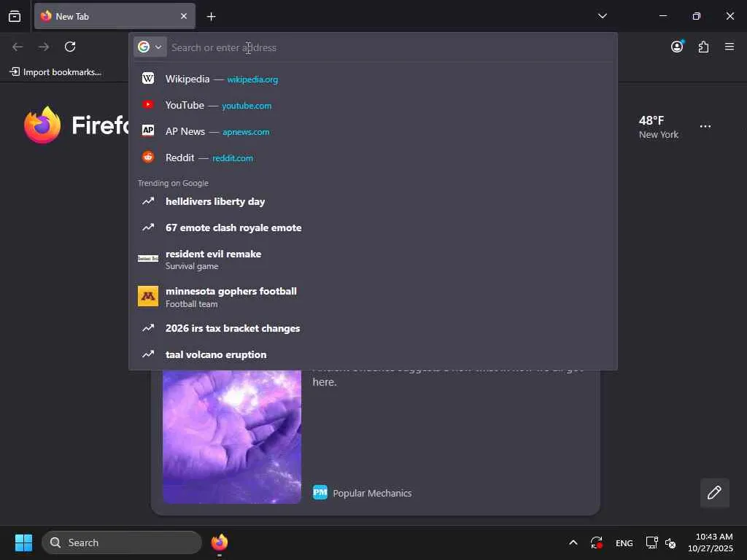Click trending arrow beside taal volcano eruption

coord(148,354)
